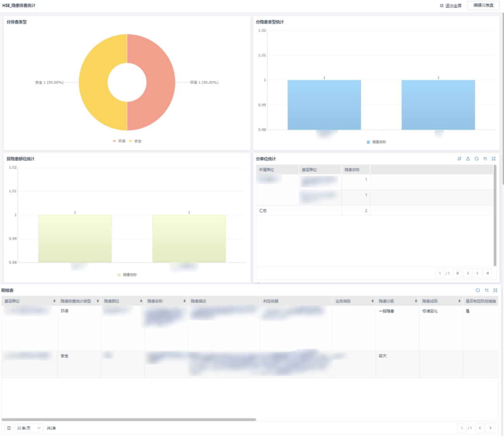Click the link icon in 分单位统计 panel toolbar

click(459, 159)
